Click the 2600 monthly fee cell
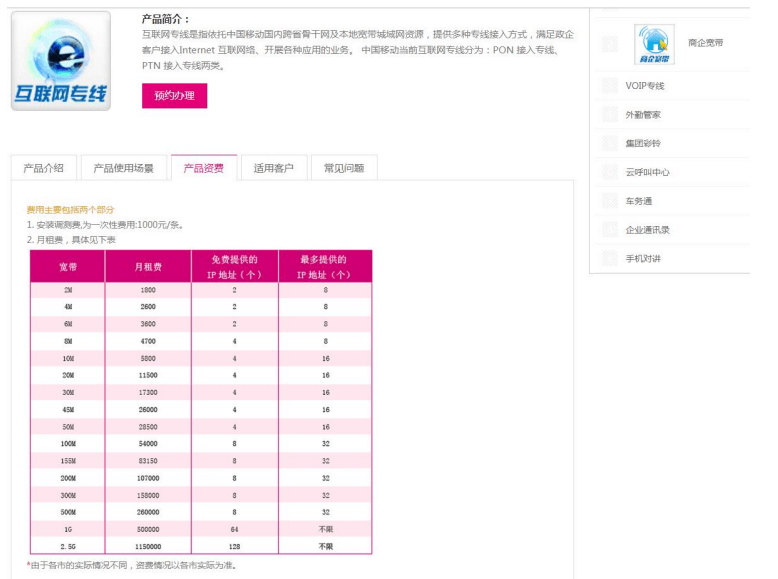 [x=148, y=307]
